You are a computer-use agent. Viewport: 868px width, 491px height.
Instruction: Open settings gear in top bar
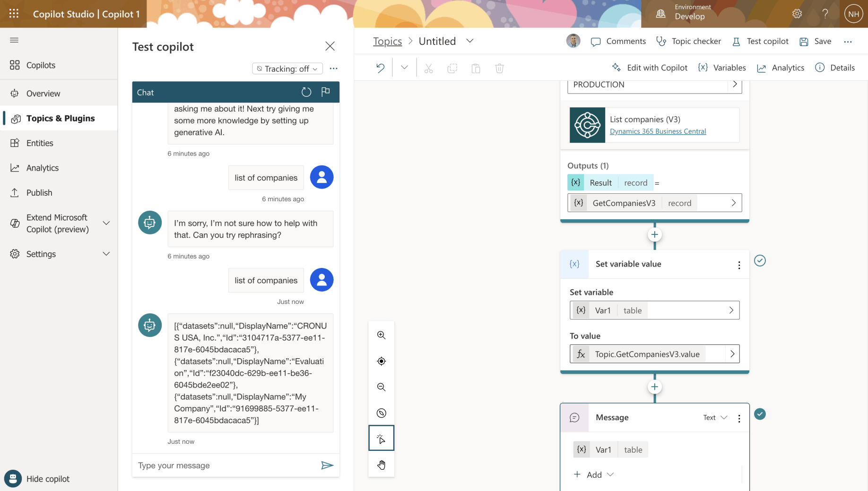coord(797,14)
